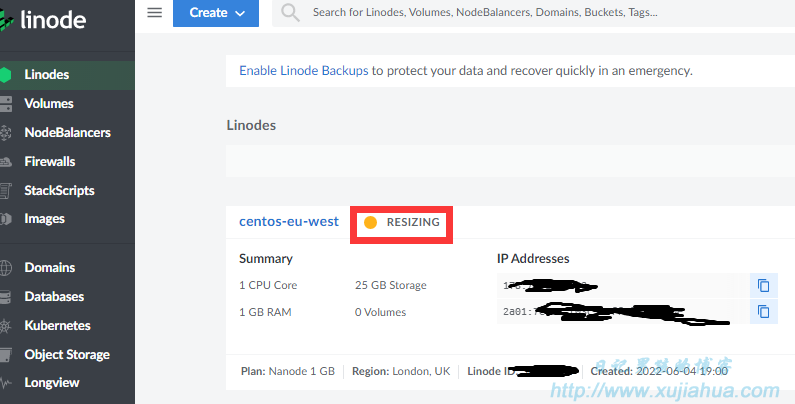Viewport: 795px width, 404px height.
Task: Click the Firewalls icon
Action: click(x=6, y=162)
